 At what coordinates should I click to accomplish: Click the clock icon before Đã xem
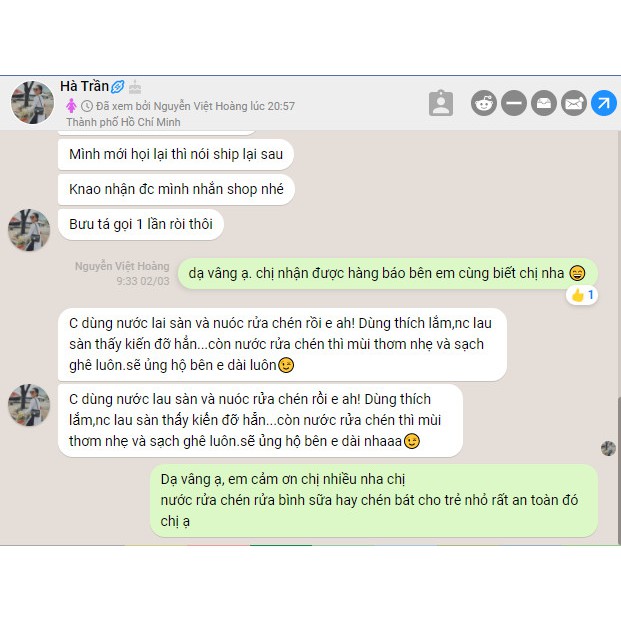click(87, 106)
